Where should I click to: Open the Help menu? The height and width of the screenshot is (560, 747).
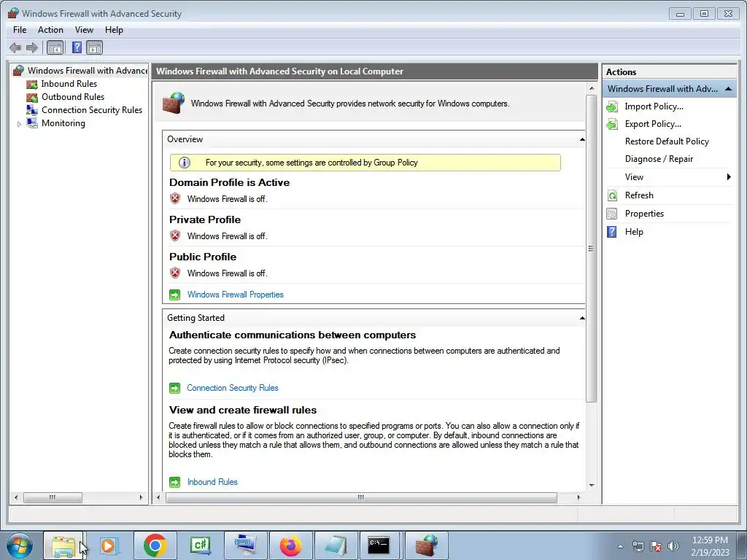(x=114, y=29)
